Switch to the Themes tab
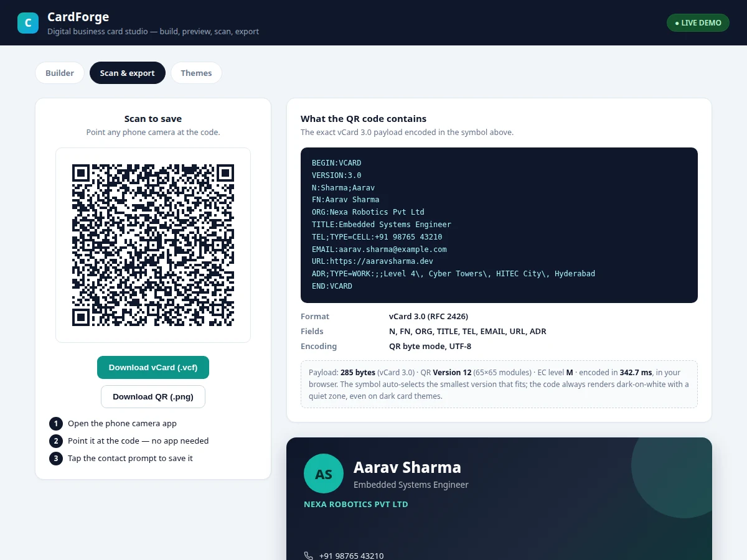The width and height of the screenshot is (747, 560). pyautogui.click(x=196, y=73)
